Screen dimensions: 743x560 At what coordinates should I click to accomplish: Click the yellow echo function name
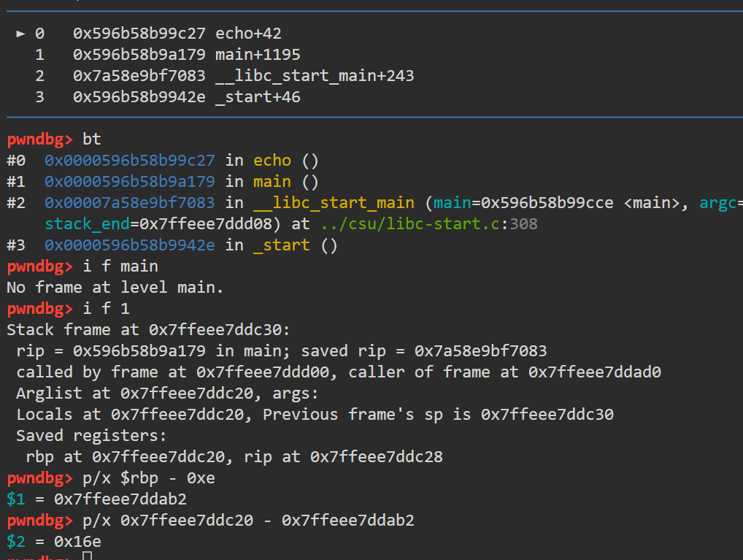click(x=272, y=161)
